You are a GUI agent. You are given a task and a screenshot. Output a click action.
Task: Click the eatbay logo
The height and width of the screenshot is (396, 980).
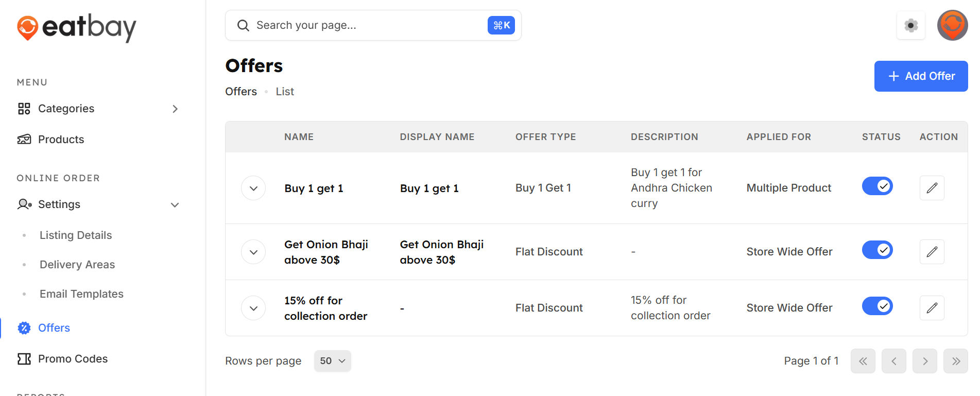(77, 27)
